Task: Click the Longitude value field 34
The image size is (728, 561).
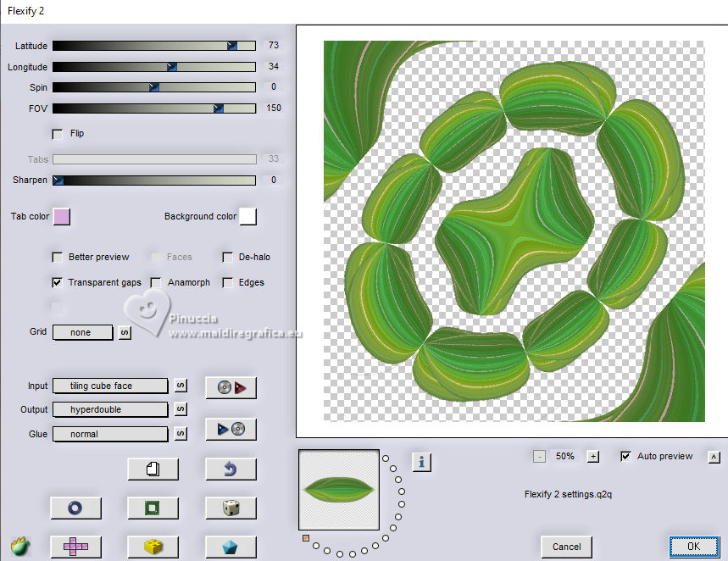Action: (274, 66)
